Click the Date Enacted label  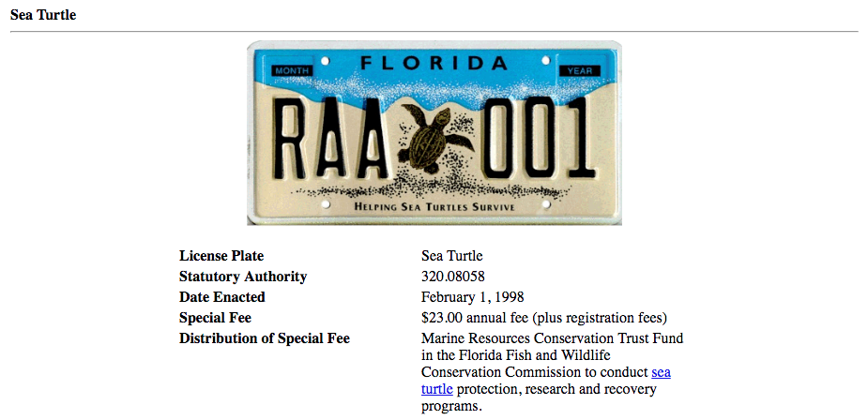222,297
